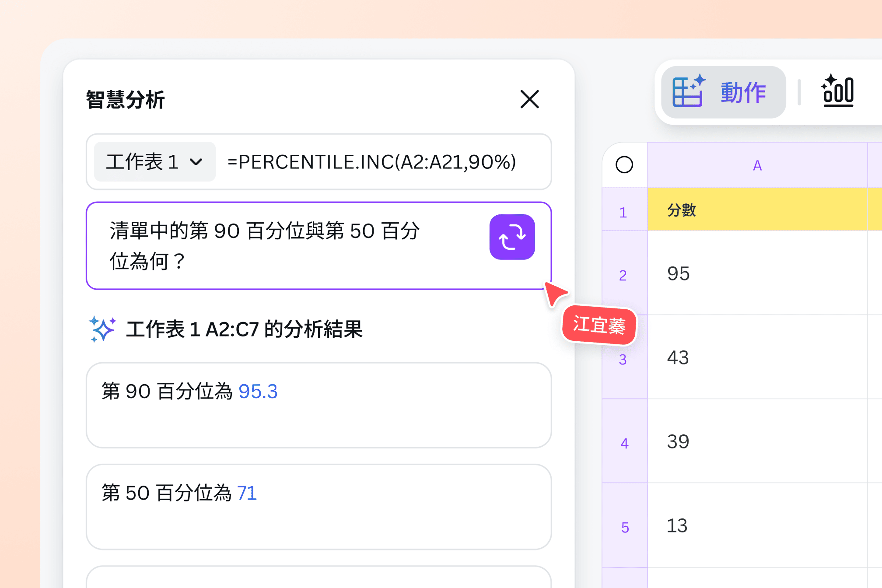Open the 工作表 1 sheet dropdown
882x588 pixels.
(155, 162)
